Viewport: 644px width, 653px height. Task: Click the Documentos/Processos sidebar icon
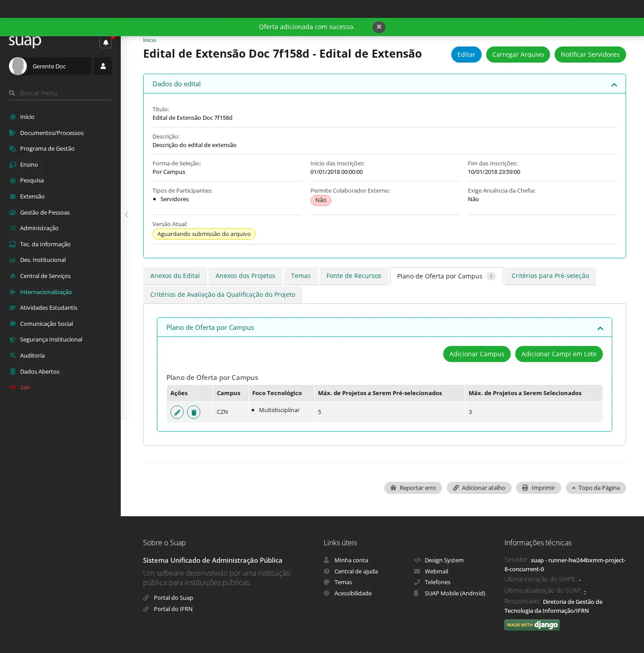13,133
